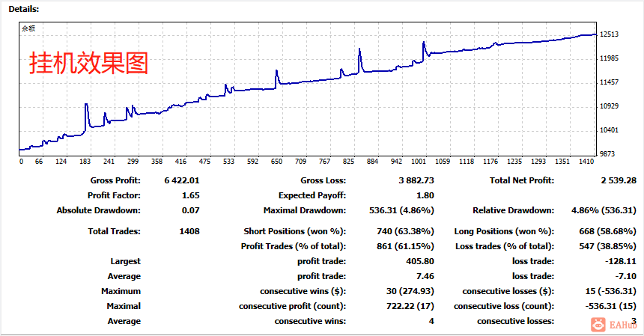Click x-axis label 1410 on chart
This screenshot has height=336, width=644.
[586, 162]
